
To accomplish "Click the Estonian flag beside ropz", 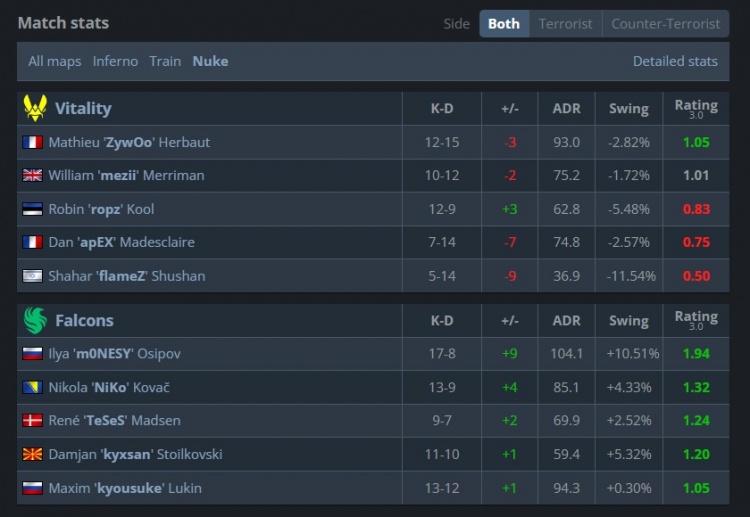I will [32, 209].
